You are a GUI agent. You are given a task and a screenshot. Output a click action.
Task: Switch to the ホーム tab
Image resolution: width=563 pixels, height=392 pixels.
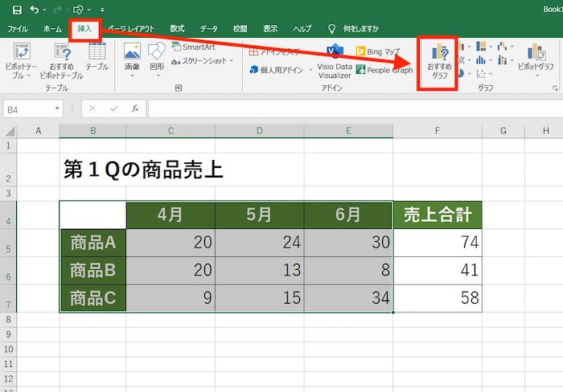point(52,29)
